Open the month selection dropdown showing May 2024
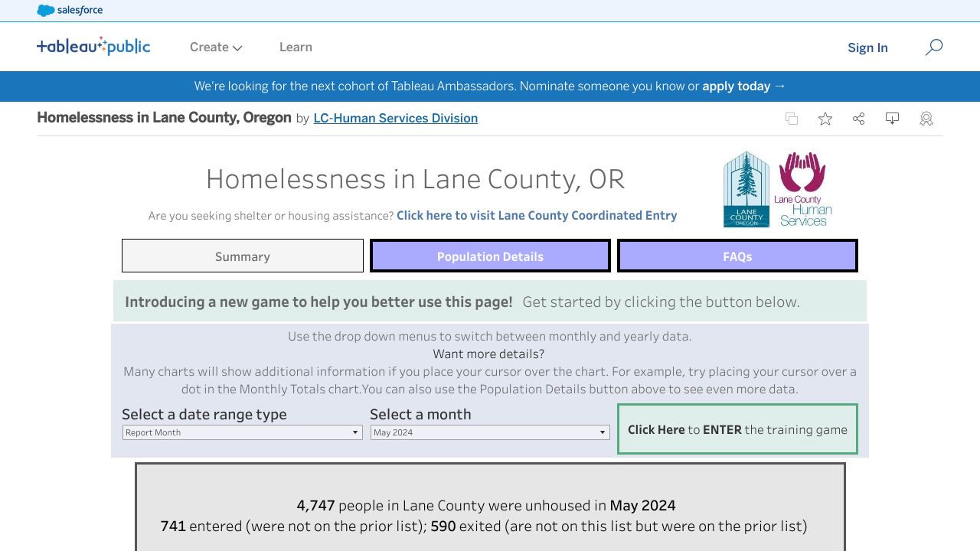980x551 pixels. click(489, 432)
